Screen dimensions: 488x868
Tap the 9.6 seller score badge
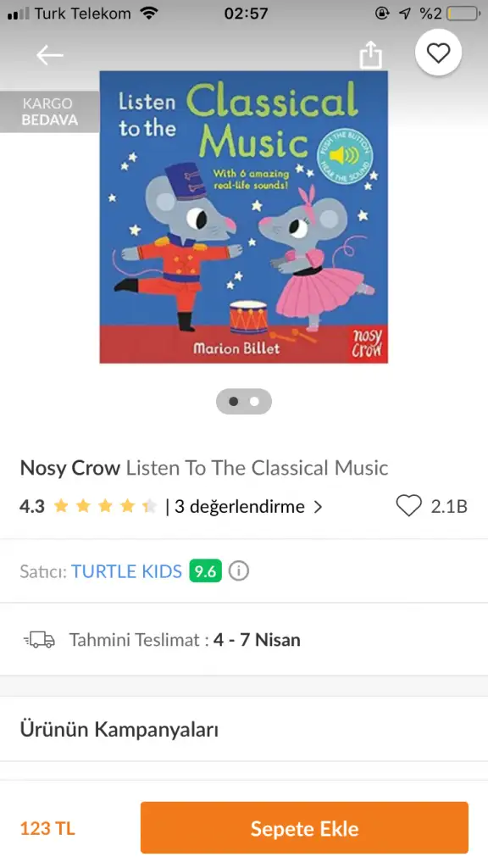[x=205, y=570]
